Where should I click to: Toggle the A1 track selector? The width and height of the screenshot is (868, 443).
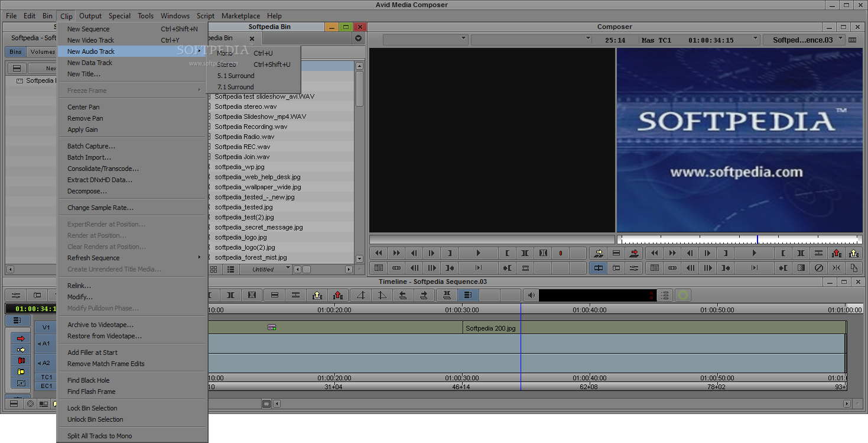point(46,343)
